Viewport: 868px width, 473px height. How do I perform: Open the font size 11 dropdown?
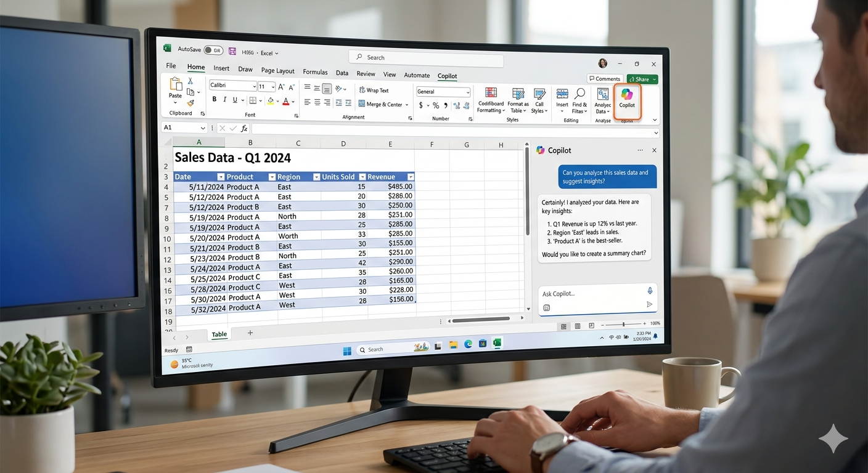point(272,87)
